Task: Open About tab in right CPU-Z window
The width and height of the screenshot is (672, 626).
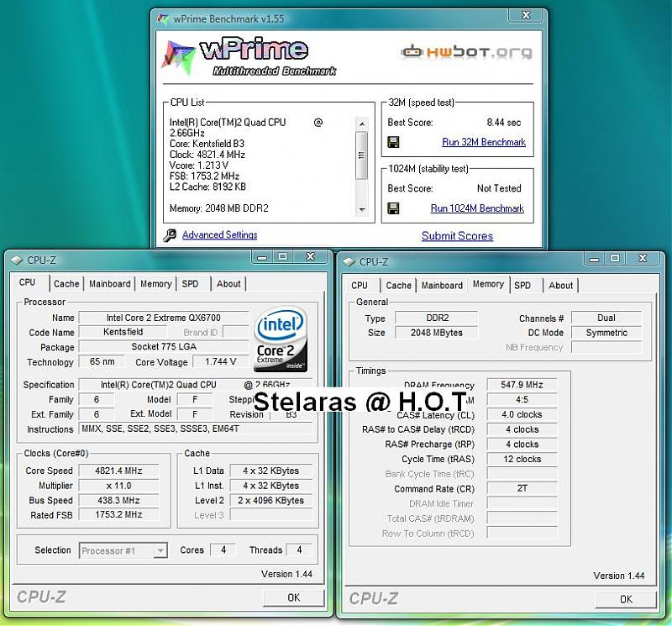Action: (560, 286)
